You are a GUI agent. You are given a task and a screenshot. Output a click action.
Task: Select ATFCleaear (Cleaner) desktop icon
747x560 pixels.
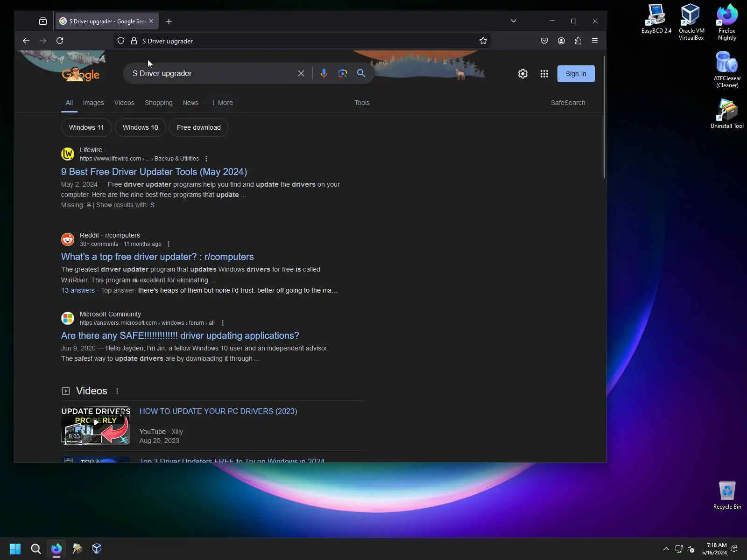click(727, 70)
